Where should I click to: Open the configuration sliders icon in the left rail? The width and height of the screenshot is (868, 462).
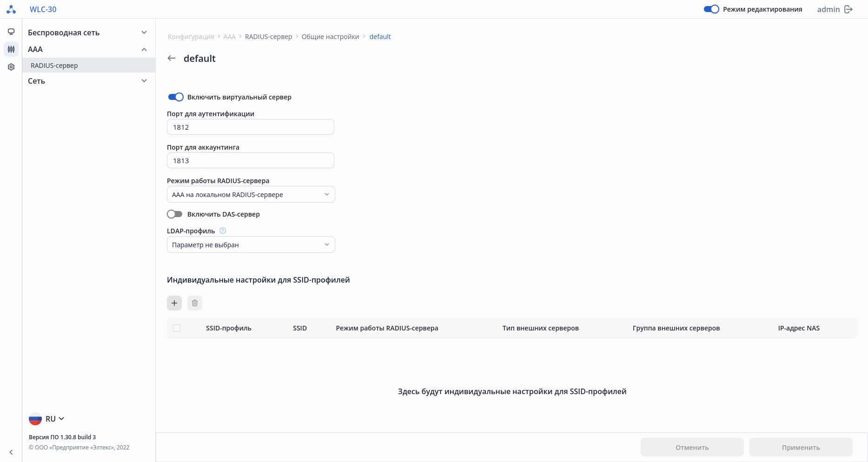[11, 49]
